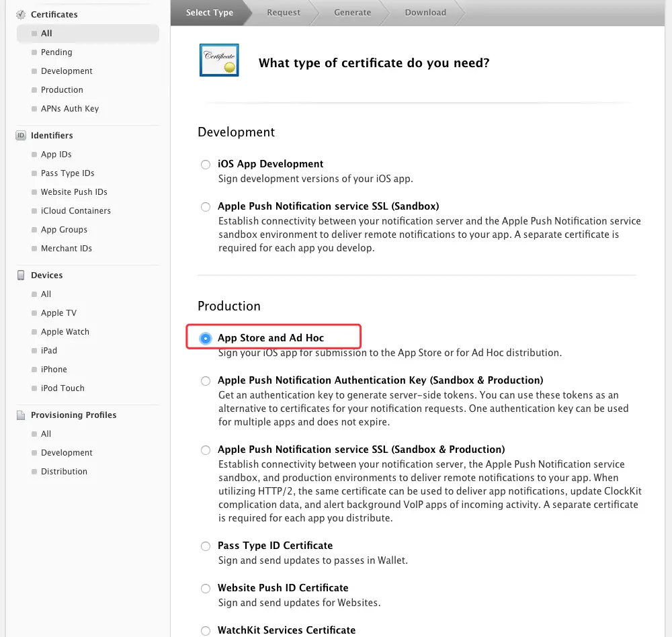Image resolution: width=672 pixels, height=637 pixels.
Task: Select Pass Type ID Certificate radio
Action: coord(206,546)
